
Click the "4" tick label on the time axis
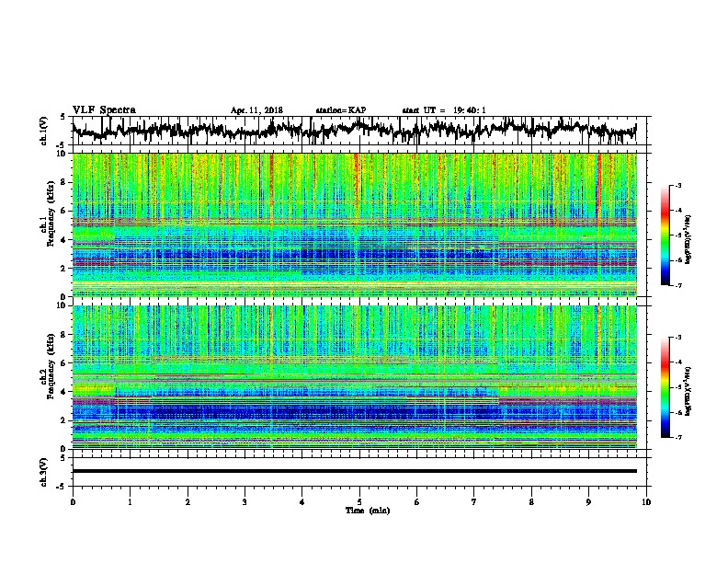[x=302, y=502]
